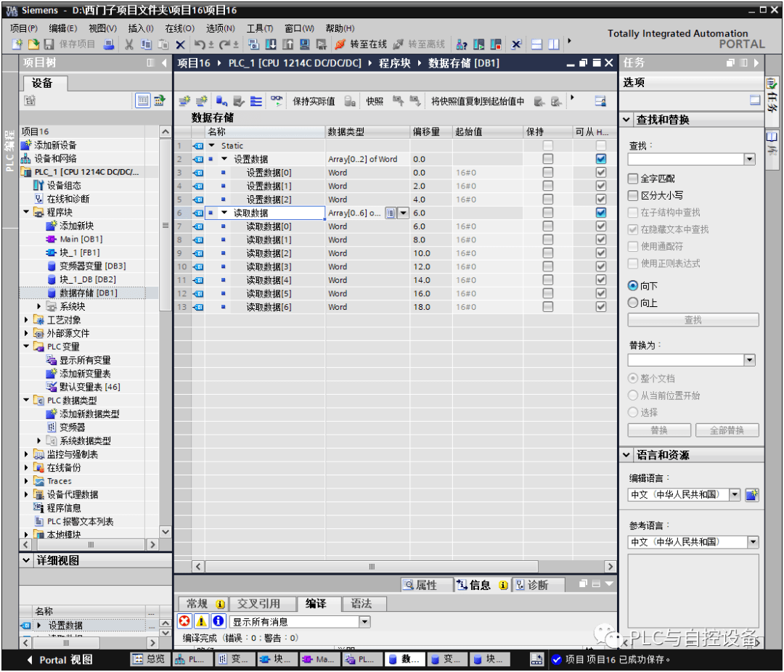This screenshot has width=784, height=672.
Task: Click the compile icon in main toolbar
Action: point(253,44)
